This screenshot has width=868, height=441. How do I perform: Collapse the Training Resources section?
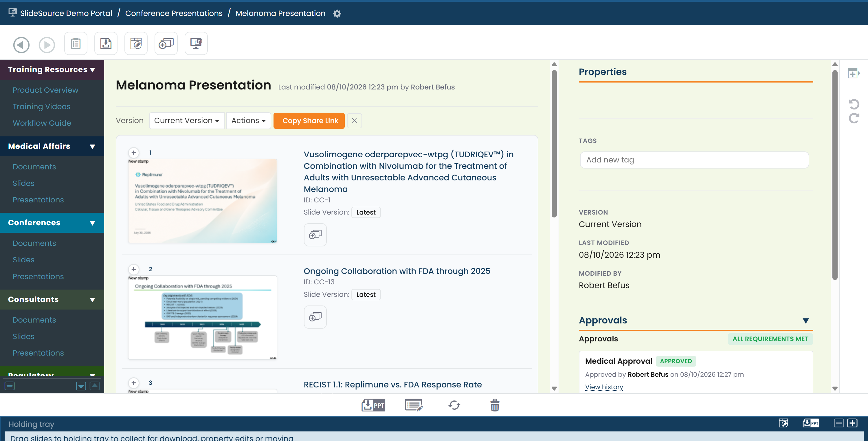point(92,70)
